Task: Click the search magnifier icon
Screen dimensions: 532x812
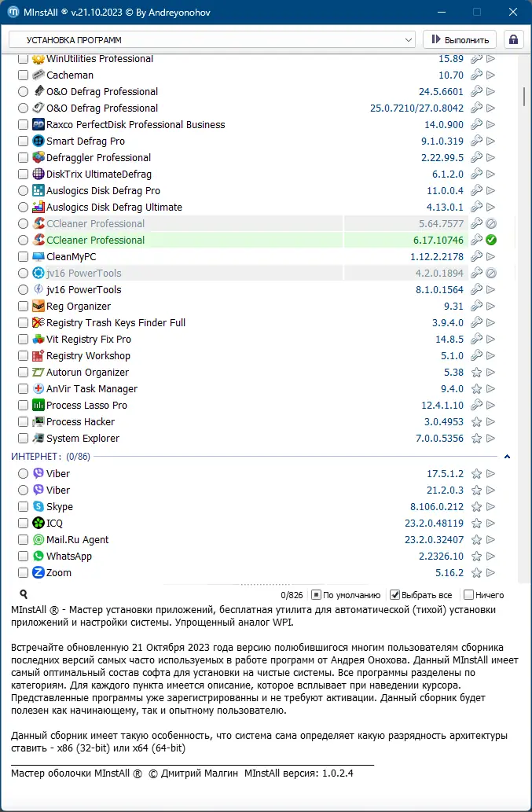Action: tap(24, 594)
